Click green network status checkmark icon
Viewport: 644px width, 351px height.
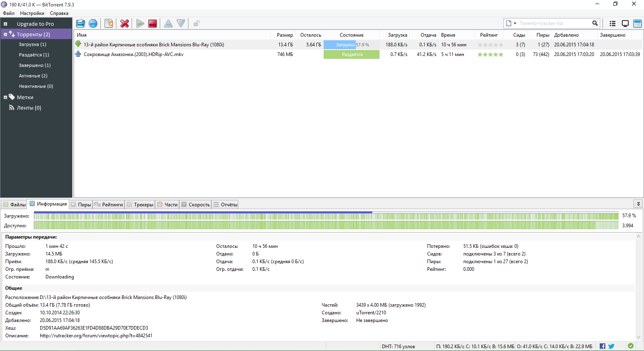[x=631, y=346]
